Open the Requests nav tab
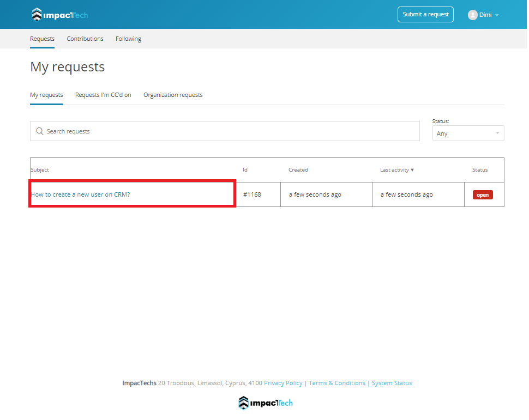This screenshot has width=529, height=420. point(42,39)
